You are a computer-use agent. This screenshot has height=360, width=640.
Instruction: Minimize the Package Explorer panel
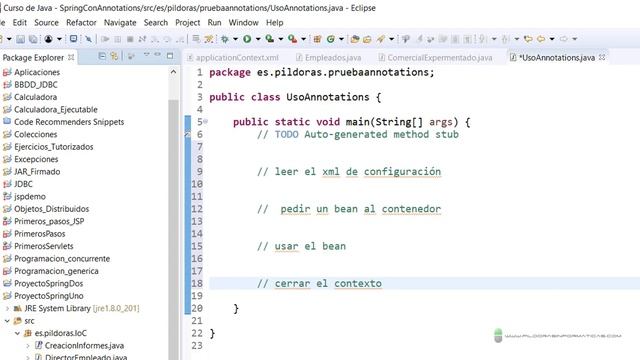click(158, 54)
